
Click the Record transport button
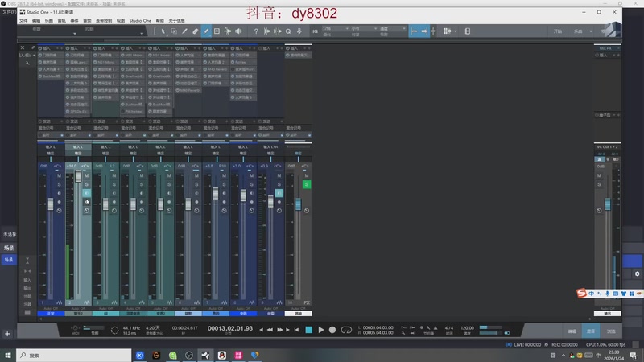(x=332, y=330)
